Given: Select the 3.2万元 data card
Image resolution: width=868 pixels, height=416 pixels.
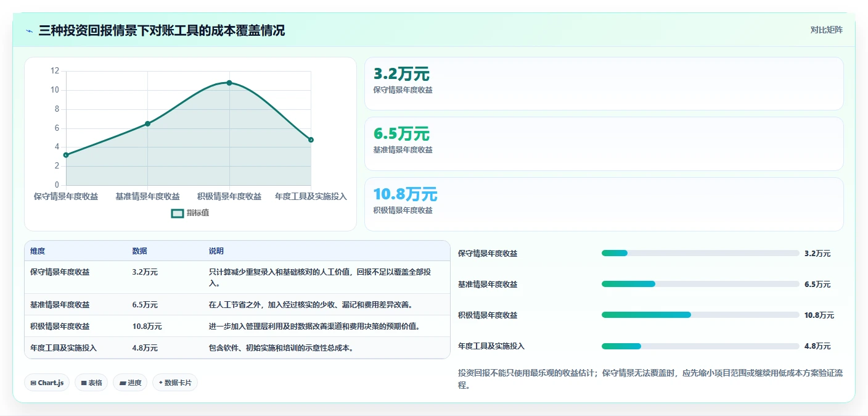Looking at the screenshot, I should (x=604, y=83).
